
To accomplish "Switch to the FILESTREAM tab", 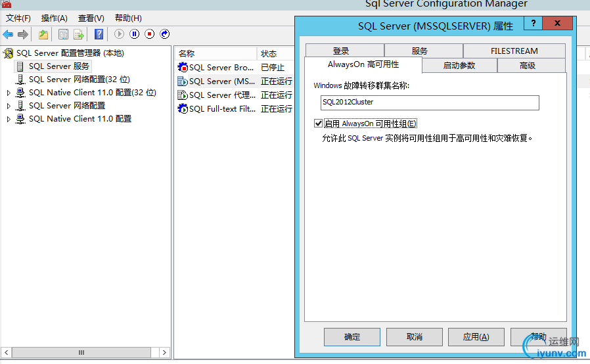I will click(x=514, y=51).
